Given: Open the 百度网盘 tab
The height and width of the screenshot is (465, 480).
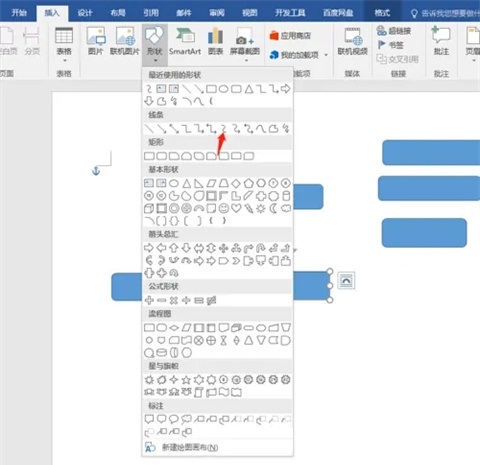Looking at the screenshot, I should [338, 13].
